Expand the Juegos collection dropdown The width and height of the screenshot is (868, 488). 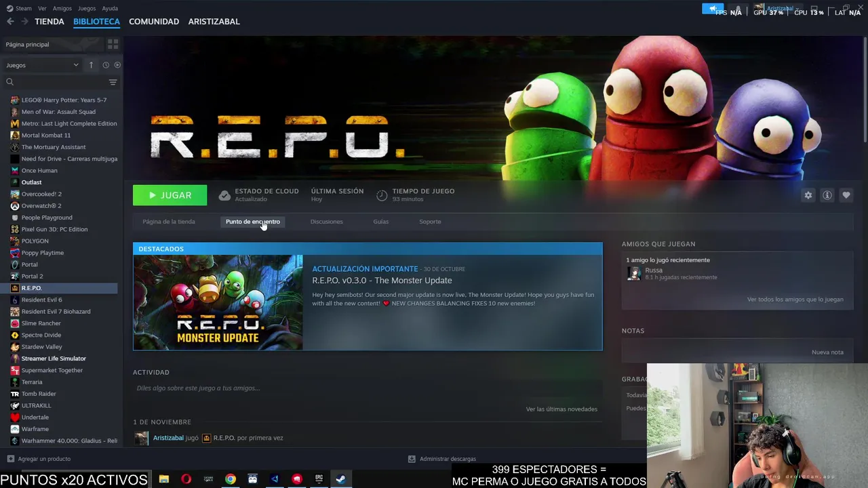(x=42, y=65)
